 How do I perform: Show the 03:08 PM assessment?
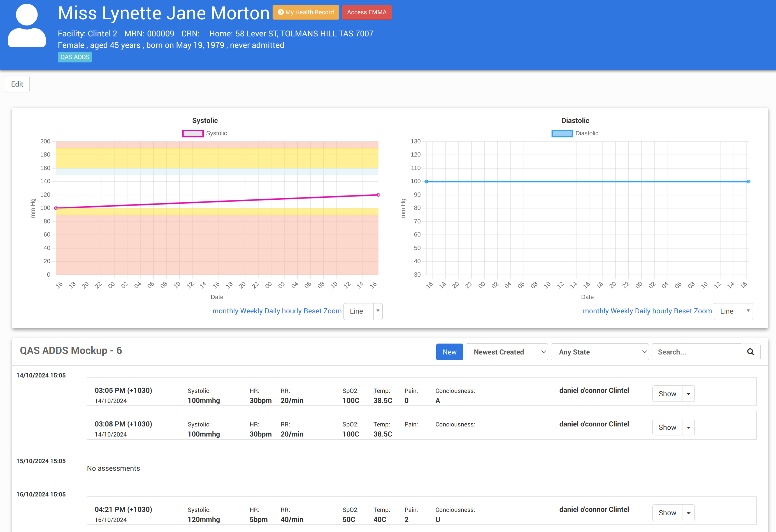click(x=667, y=427)
